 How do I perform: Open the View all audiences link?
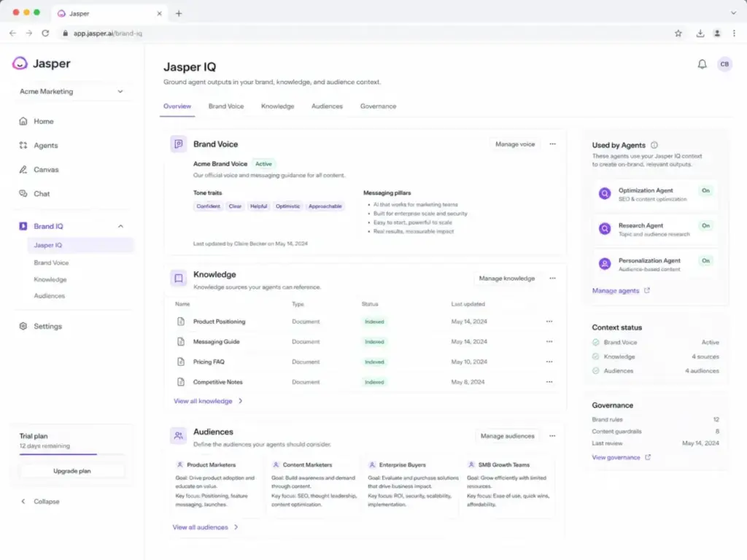click(x=205, y=527)
